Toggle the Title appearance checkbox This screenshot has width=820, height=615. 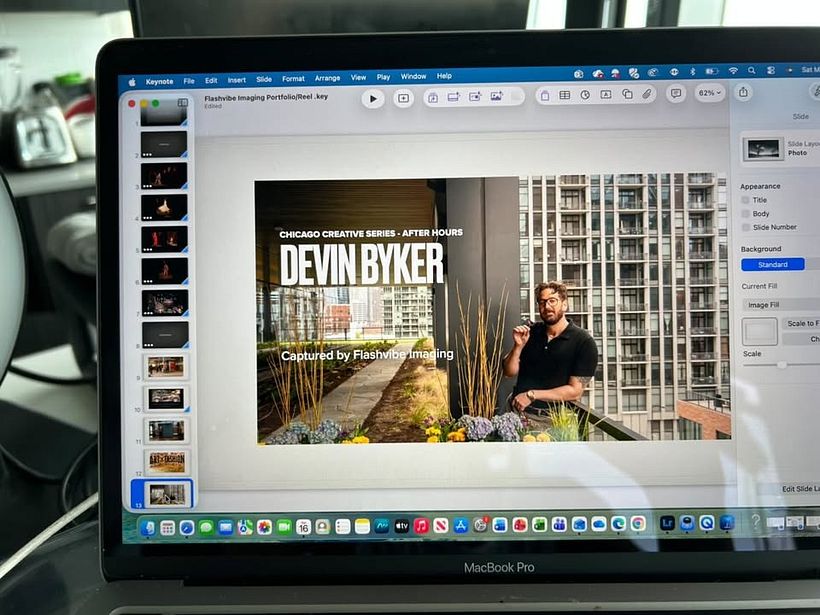745,200
